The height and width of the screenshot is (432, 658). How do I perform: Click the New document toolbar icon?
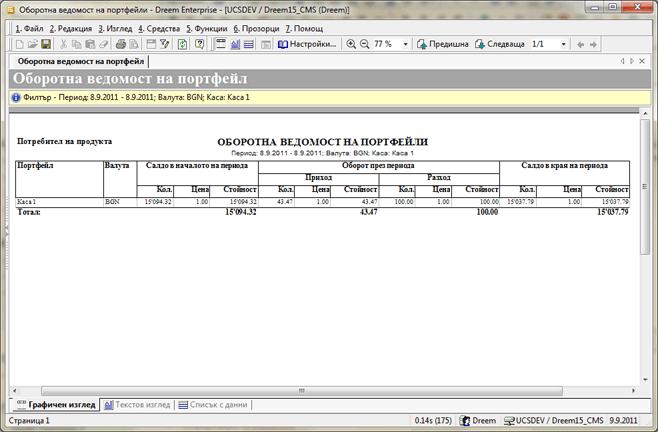tap(19, 44)
